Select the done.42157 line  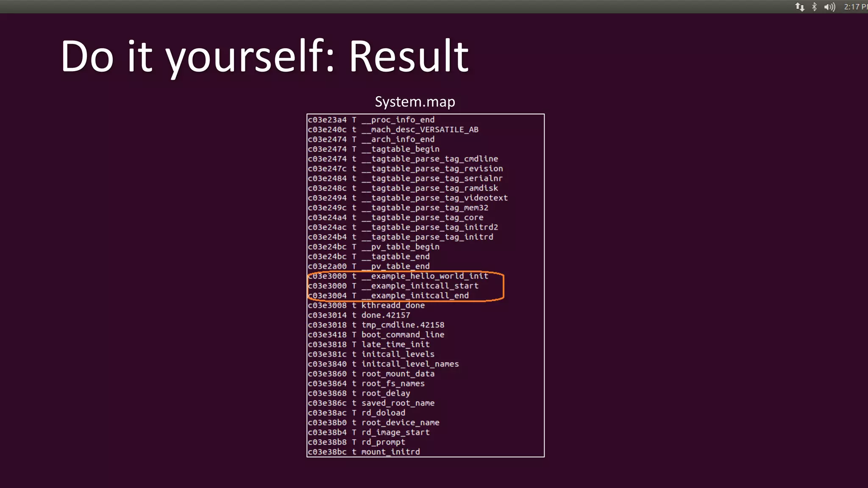359,315
